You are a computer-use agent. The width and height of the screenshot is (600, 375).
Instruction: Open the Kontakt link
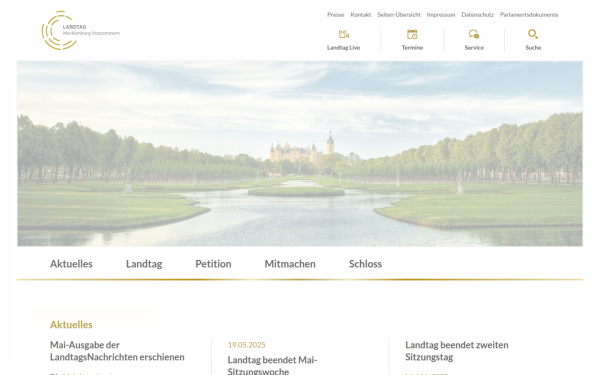pos(361,15)
